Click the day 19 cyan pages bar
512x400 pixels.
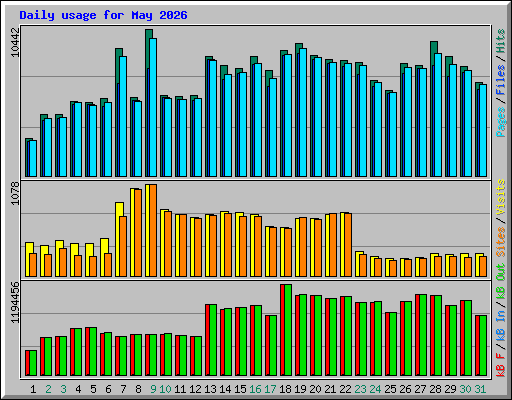pos(303,112)
